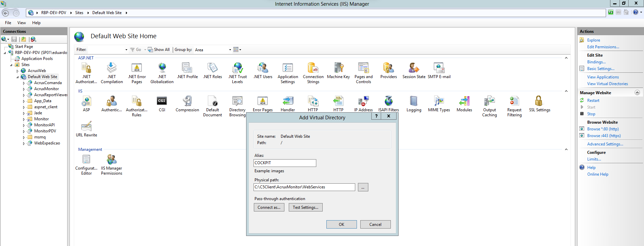
Task: Open the Pages and Controls feature
Action: pyautogui.click(x=364, y=73)
